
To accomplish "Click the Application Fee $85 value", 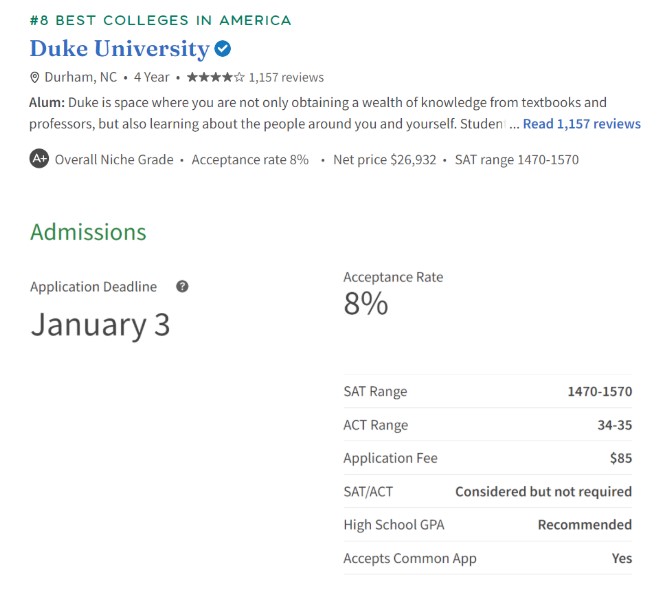I will coord(621,458).
